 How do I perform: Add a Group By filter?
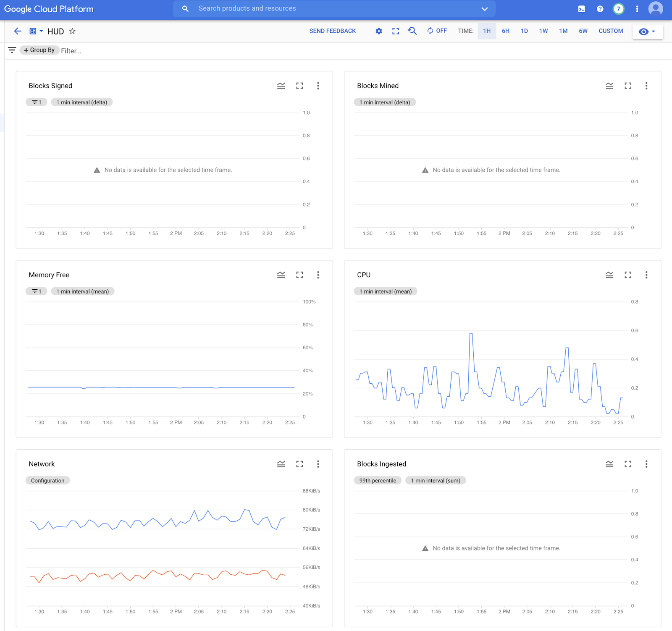[x=39, y=50]
